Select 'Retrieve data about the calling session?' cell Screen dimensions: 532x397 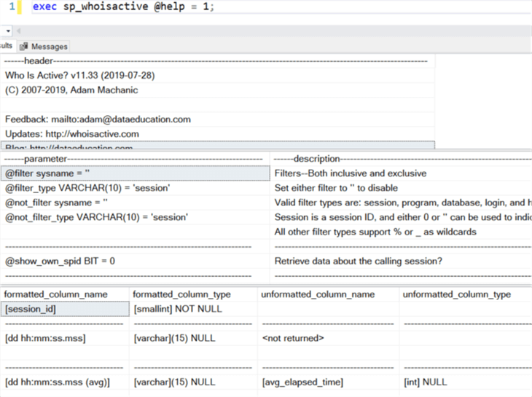click(401, 261)
